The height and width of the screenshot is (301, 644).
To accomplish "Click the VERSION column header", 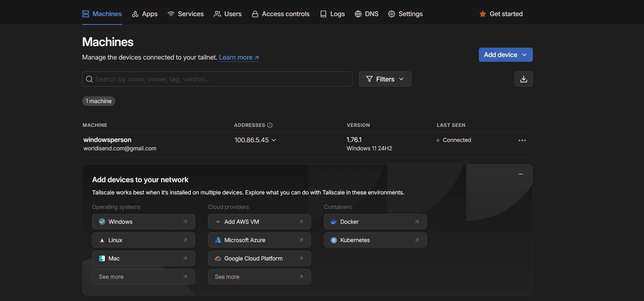I will click(x=358, y=125).
